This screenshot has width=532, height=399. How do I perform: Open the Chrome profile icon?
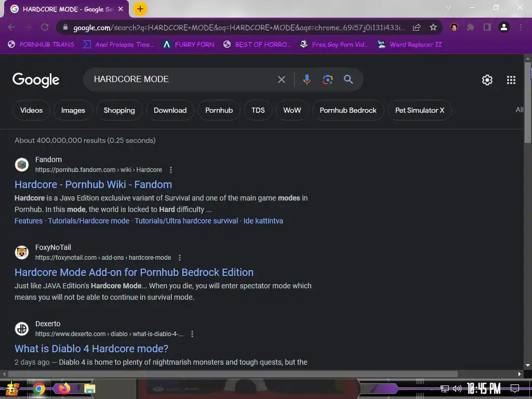tap(504, 27)
